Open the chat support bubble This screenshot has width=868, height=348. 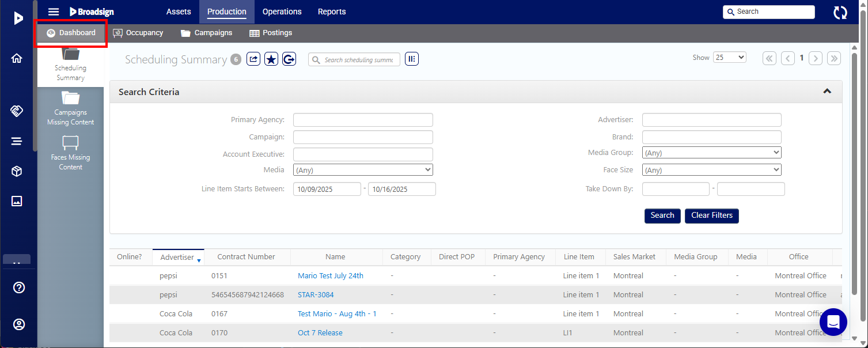[x=833, y=322]
